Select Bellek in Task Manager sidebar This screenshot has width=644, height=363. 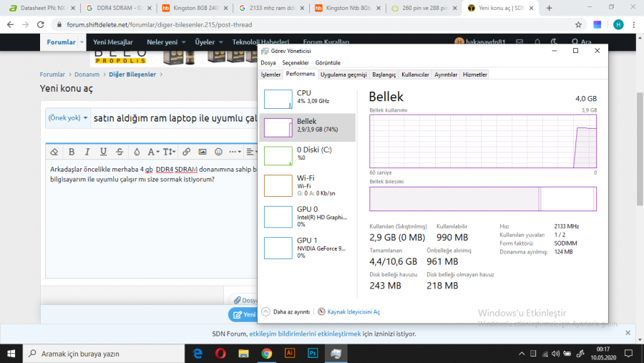point(307,127)
